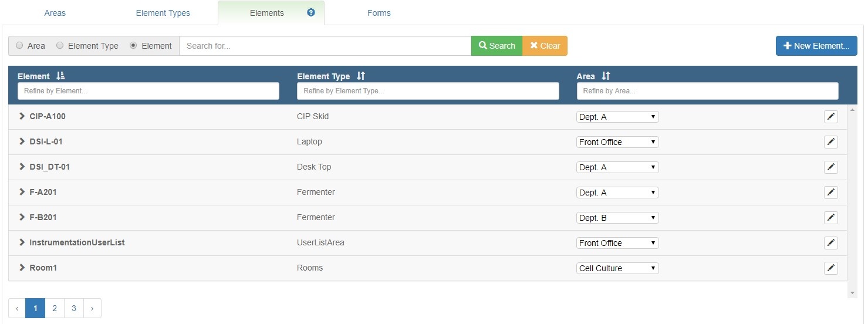This screenshot has height=324, width=868.
Task: Expand the DSI-L-01 row
Action: click(22, 141)
